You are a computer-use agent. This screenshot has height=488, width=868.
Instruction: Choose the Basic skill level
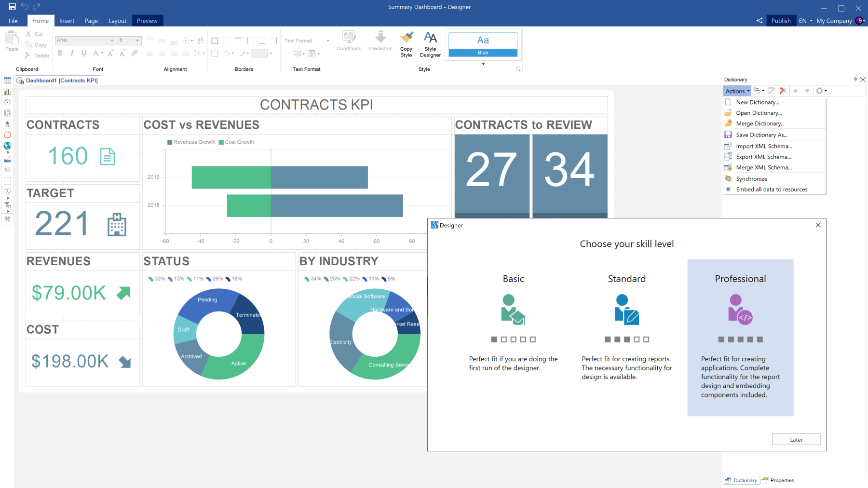[513, 338]
